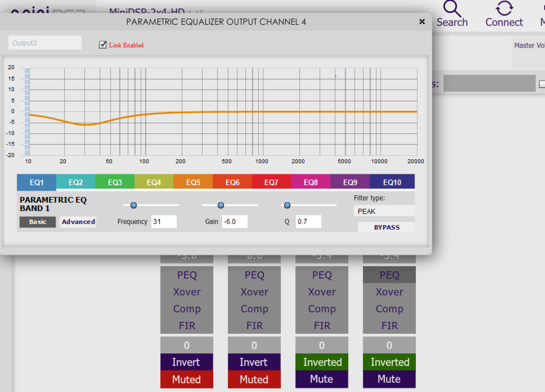Select the Basic mode button
This screenshot has height=392, width=545.
pos(38,222)
